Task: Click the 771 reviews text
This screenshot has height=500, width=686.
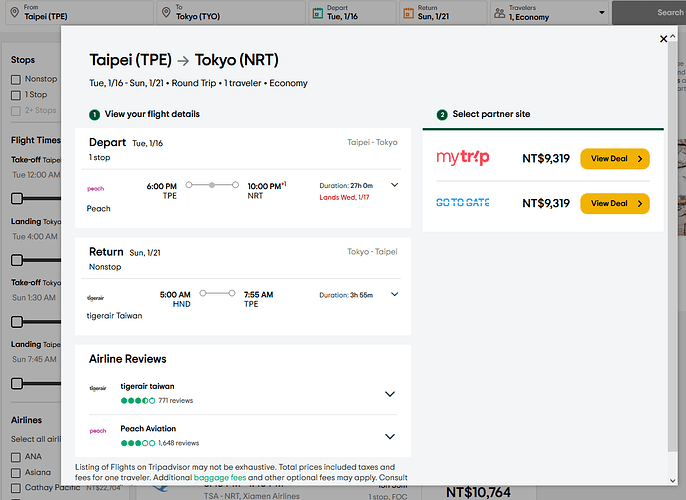Action: [175, 400]
